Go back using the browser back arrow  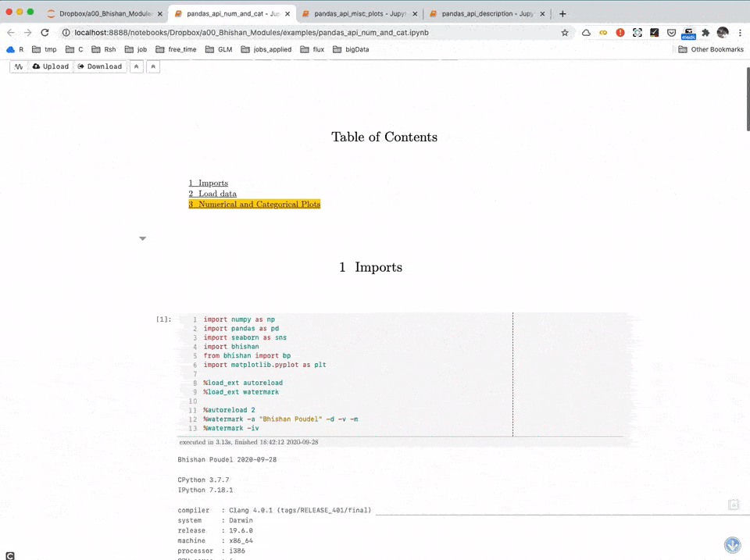tap(11, 33)
